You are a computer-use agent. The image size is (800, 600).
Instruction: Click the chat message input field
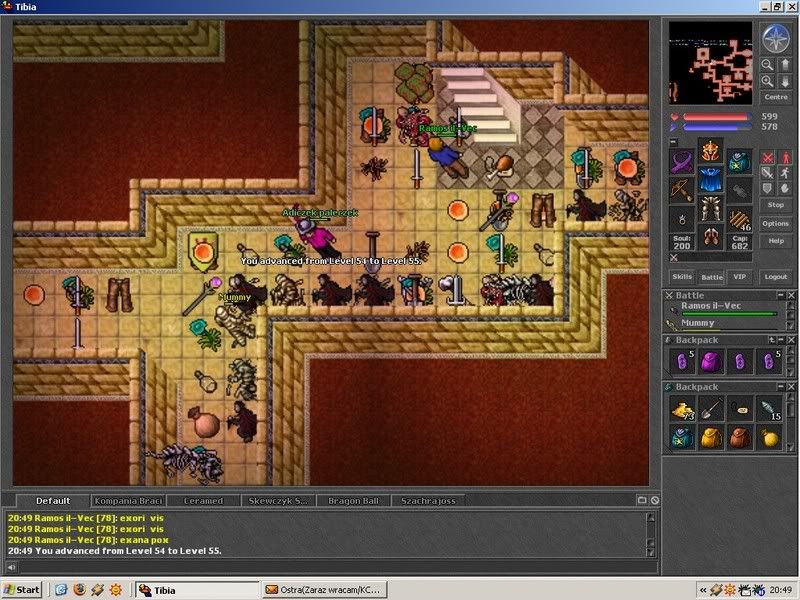click(x=337, y=567)
